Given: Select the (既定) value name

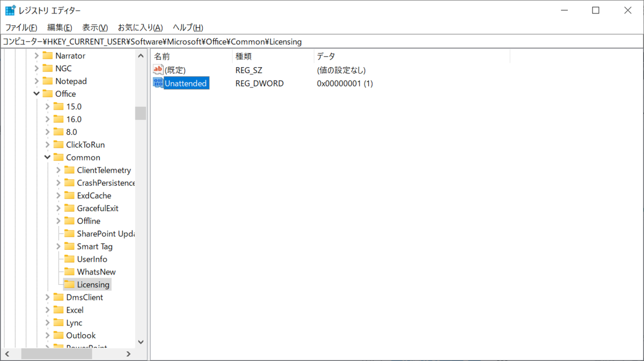Looking at the screenshot, I should [x=175, y=70].
